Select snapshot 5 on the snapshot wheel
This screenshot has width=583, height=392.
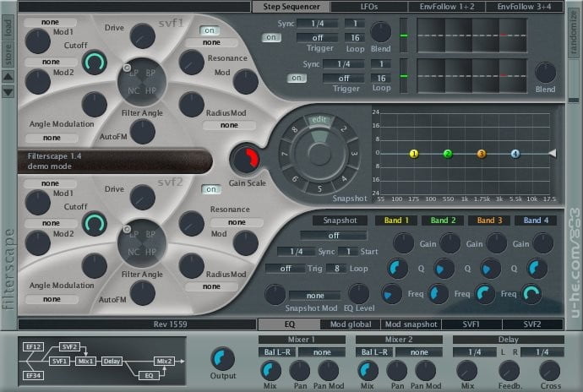click(319, 188)
